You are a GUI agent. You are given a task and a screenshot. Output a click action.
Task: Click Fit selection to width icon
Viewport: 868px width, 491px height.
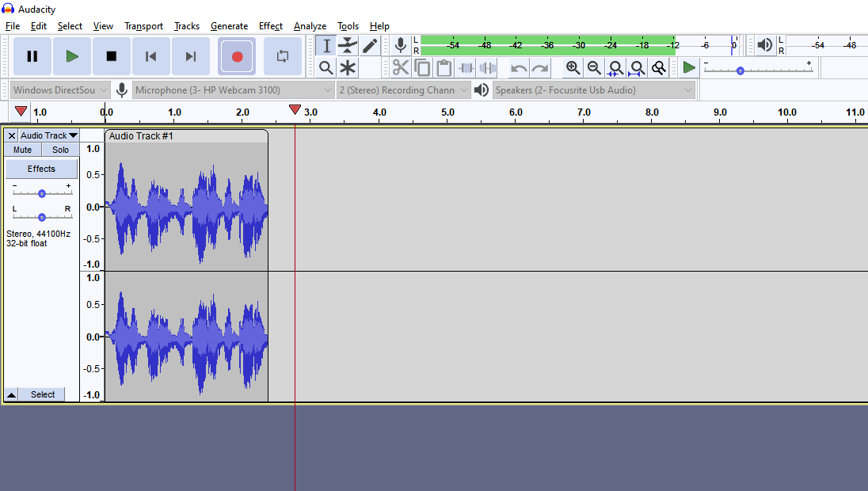tap(615, 68)
